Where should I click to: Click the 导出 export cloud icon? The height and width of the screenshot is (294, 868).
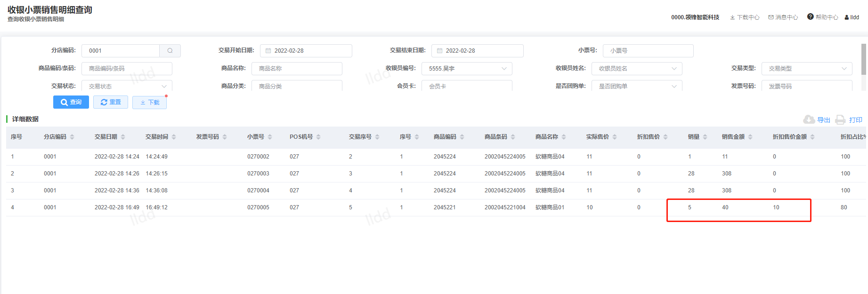[x=809, y=119]
